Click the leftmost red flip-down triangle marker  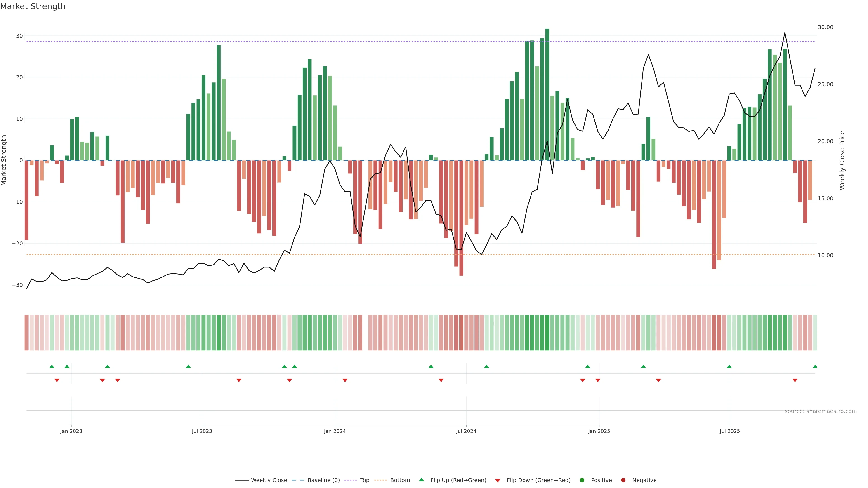point(57,380)
